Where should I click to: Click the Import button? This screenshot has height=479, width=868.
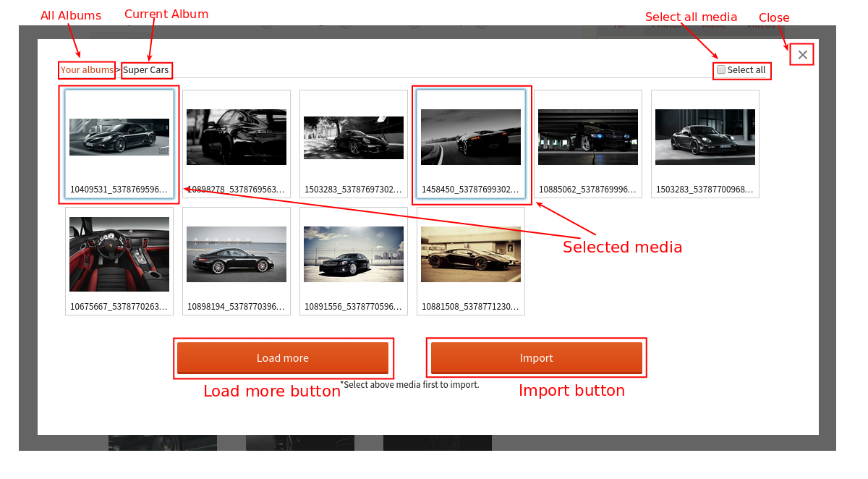click(536, 358)
